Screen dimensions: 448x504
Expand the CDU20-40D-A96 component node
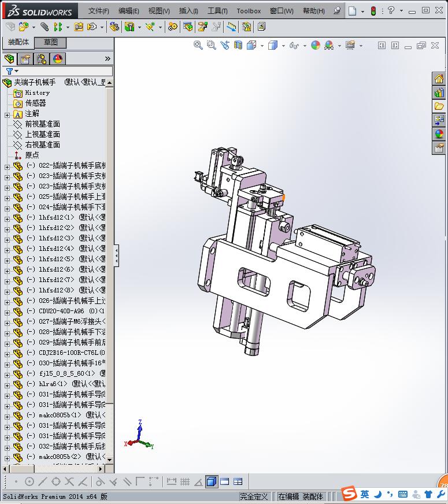click(7, 313)
